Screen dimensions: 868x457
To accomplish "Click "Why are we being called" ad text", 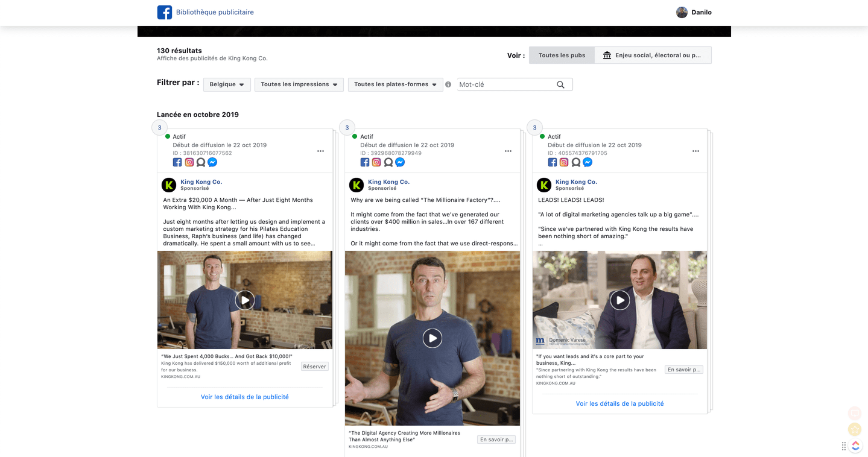I will tap(426, 200).
